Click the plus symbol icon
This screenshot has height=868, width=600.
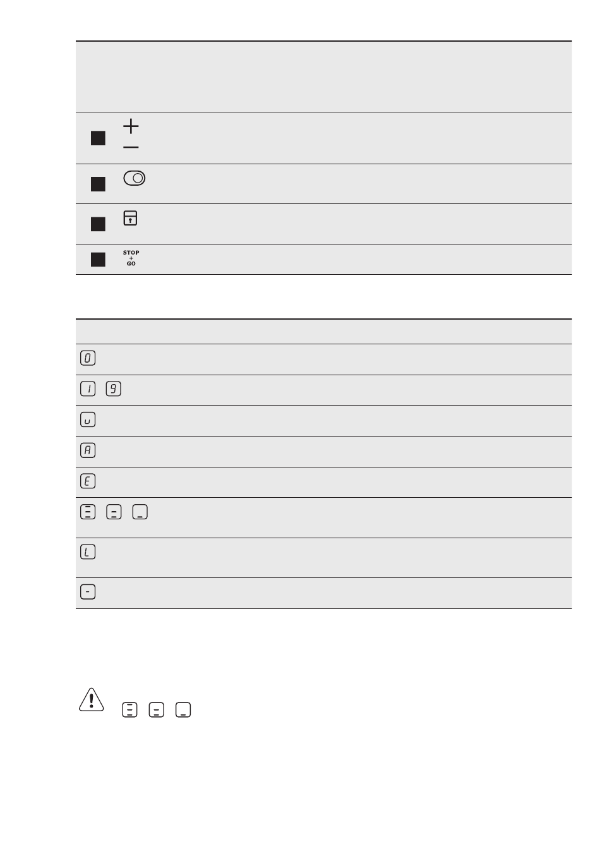[x=131, y=126]
